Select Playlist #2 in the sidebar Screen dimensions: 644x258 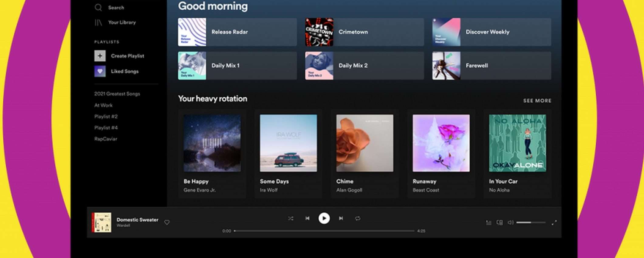[106, 117]
